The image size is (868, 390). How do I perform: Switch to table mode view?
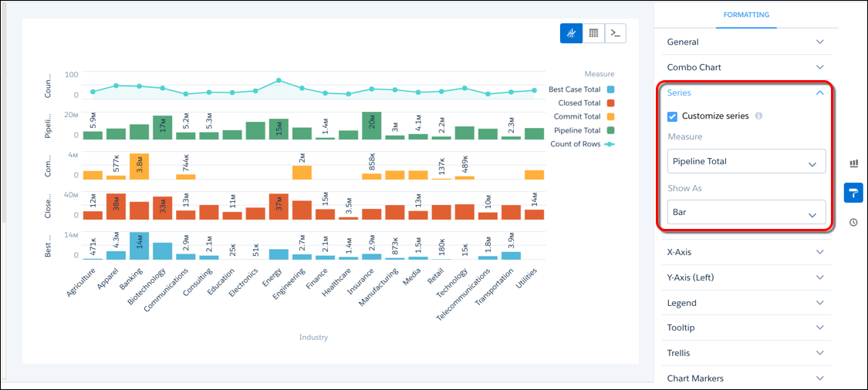coord(593,33)
